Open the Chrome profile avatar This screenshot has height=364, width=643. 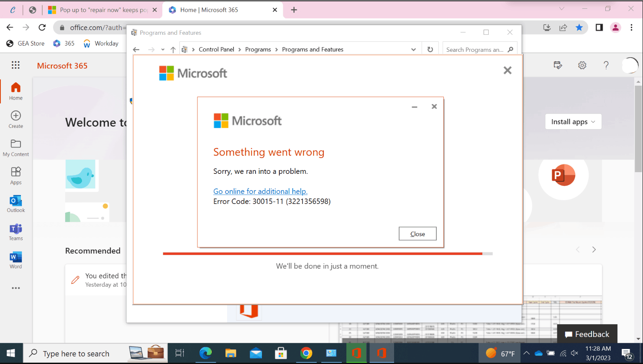tap(615, 27)
